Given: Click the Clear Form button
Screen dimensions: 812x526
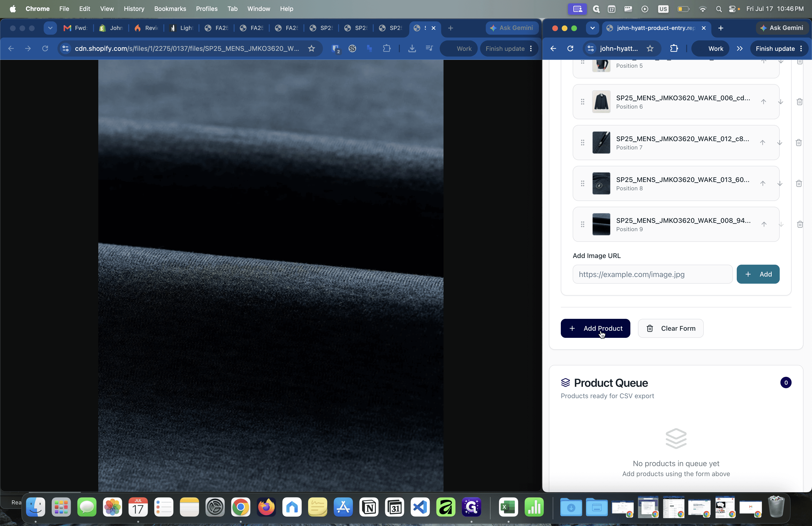Looking at the screenshot, I should (671, 328).
